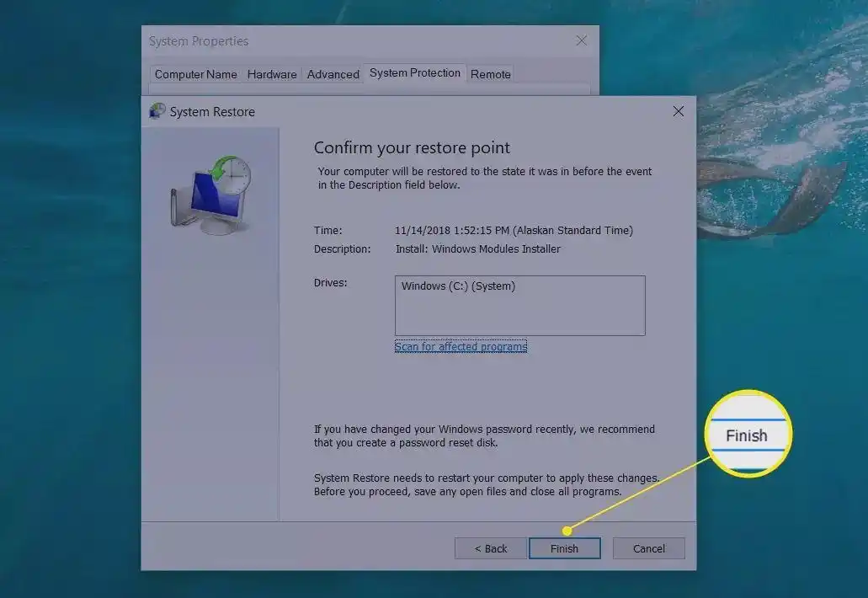The height and width of the screenshot is (598, 868).
Task: Cancel the System Restore wizard
Action: 648,548
